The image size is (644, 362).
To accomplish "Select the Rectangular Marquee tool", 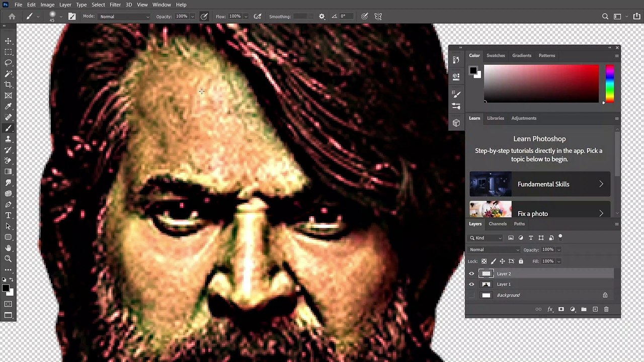I will (x=8, y=52).
